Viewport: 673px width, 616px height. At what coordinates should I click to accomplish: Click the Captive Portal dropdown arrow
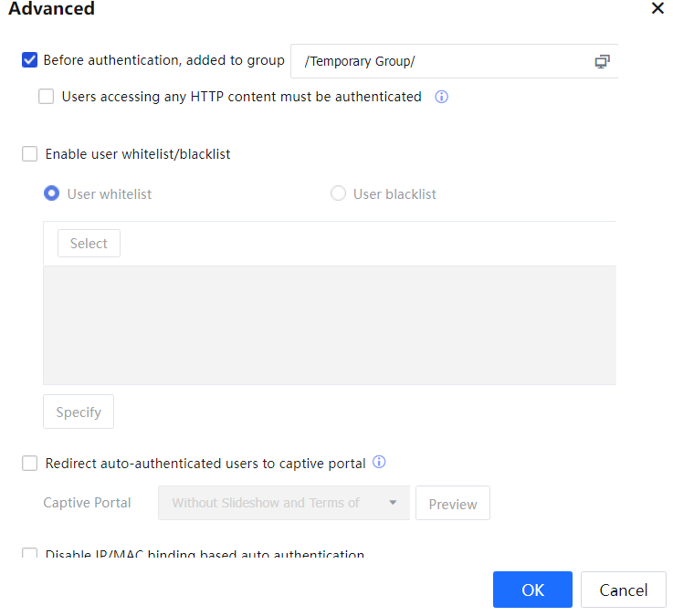point(393,503)
